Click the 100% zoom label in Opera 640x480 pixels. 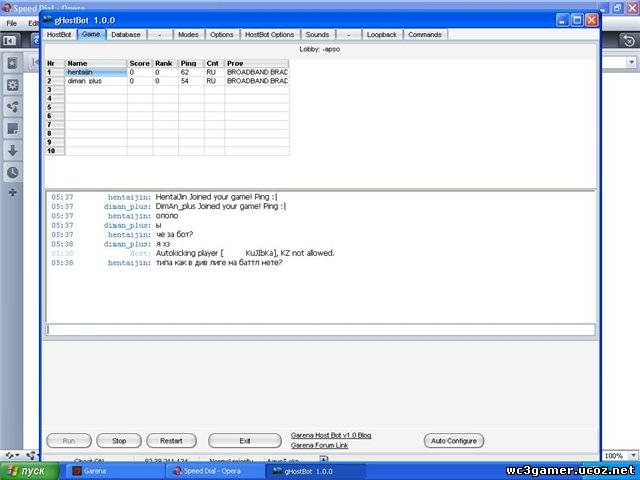tap(614, 456)
